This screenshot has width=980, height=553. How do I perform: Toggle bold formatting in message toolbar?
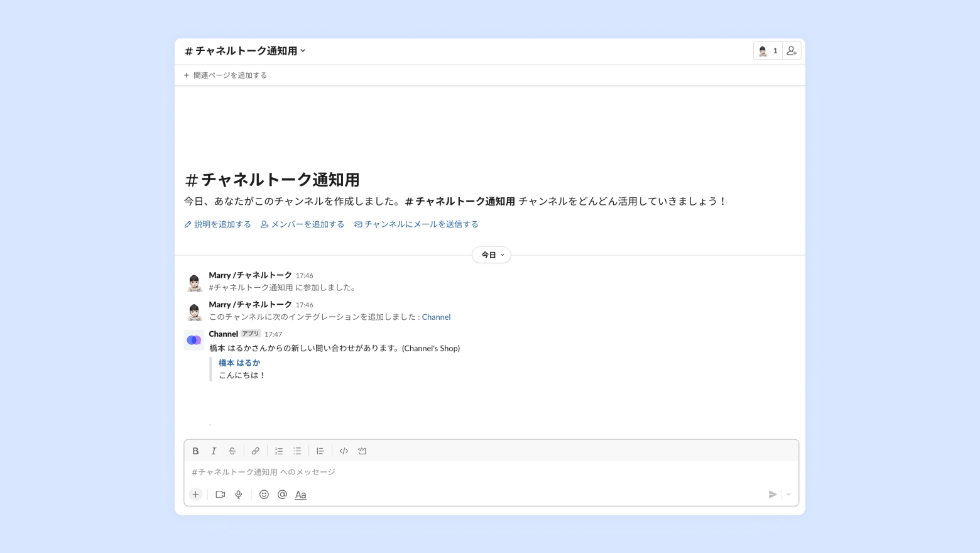pyautogui.click(x=195, y=451)
